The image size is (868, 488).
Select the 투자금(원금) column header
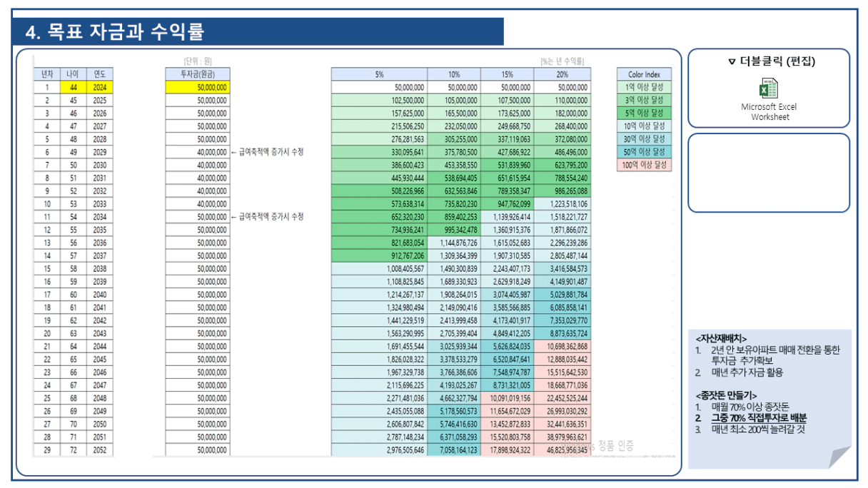[197, 74]
